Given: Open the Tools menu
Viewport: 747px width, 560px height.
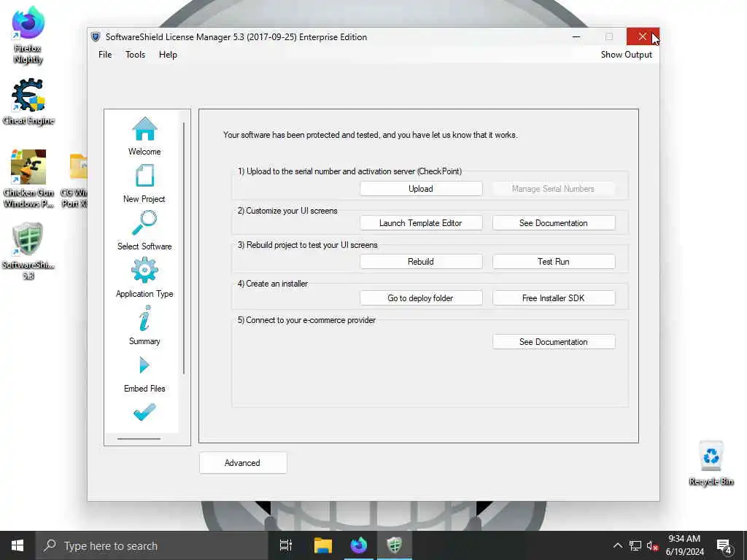Looking at the screenshot, I should click(x=135, y=55).
